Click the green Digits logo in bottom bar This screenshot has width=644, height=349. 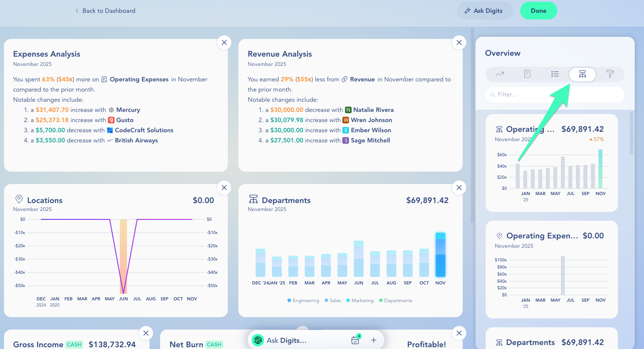tap(258, 340)
